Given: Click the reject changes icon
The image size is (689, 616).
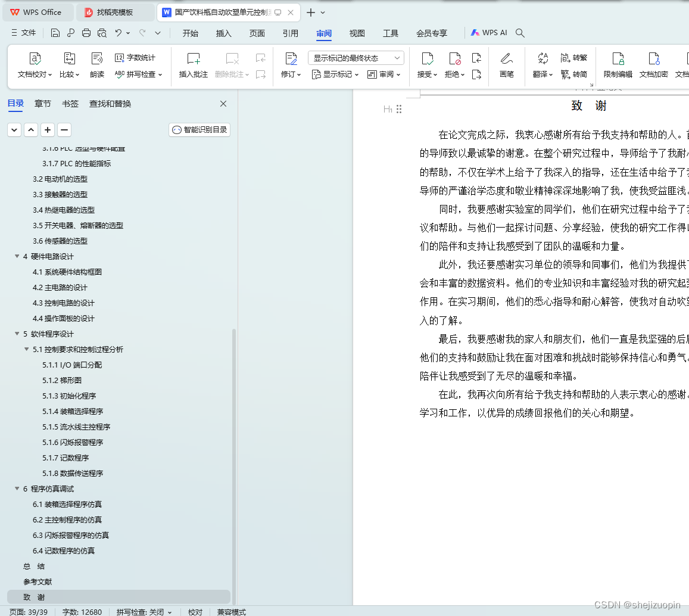Looking at the screenshot, I should tap(454, 58).
